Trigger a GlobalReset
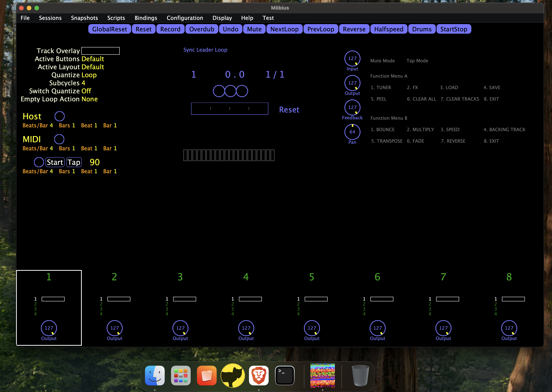 [x=110, y=29]
